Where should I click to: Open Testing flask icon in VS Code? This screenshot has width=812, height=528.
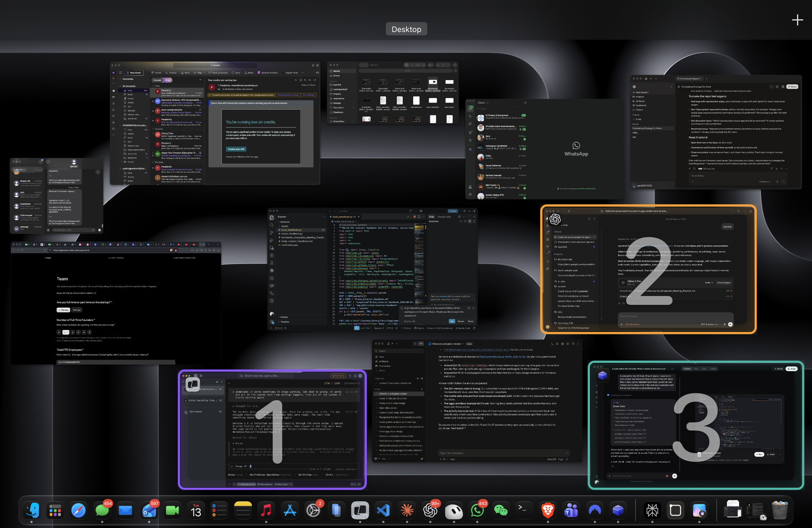point(271,263)
